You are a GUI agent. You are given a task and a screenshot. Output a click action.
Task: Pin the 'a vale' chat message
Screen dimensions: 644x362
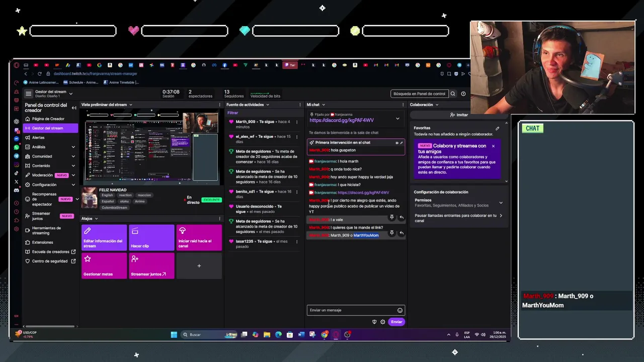tap(391, 217)
